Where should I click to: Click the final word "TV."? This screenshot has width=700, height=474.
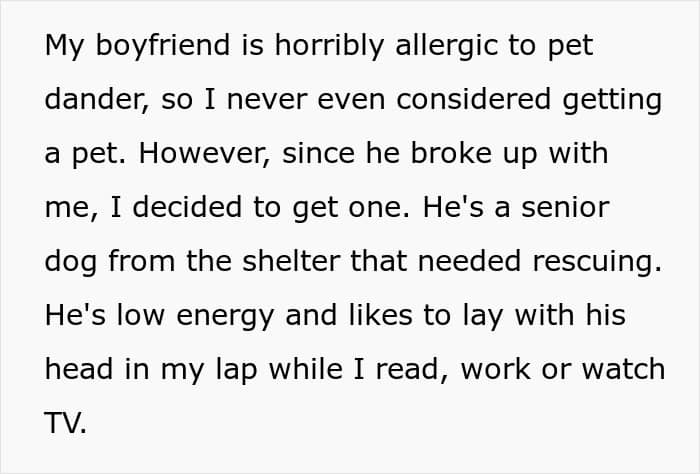click(65, 423)
